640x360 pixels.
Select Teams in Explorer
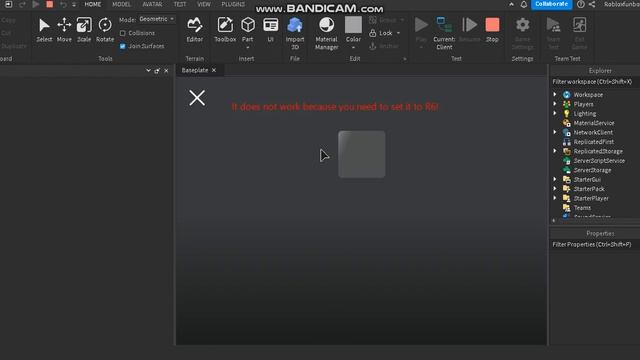click(582, 207)
